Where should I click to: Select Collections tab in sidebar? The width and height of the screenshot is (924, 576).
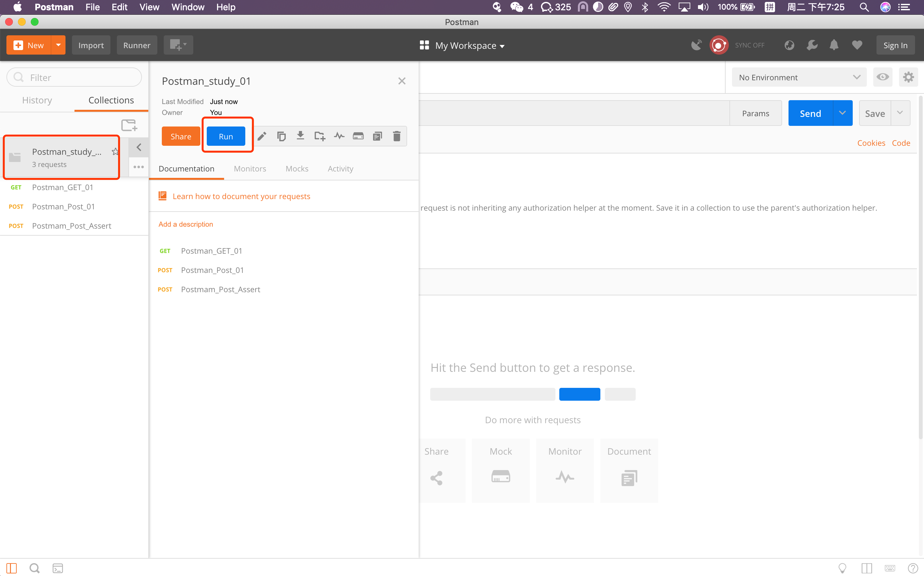111,100
